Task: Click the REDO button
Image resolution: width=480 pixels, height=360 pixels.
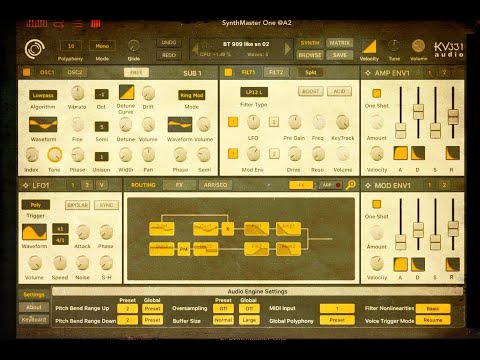Action: pos(169,55)
